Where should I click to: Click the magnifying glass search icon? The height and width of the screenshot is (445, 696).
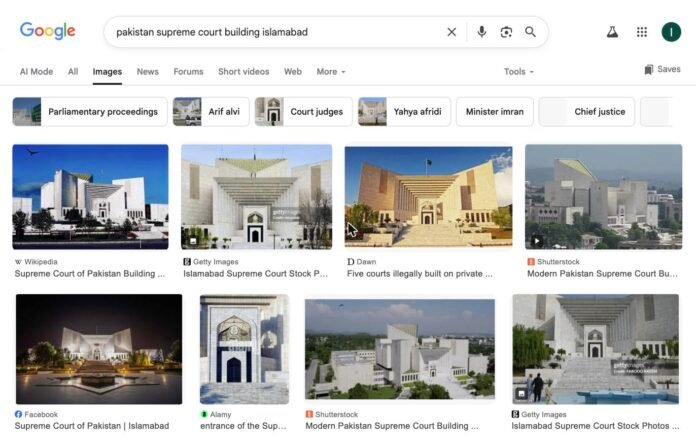pyautogui.click(x=530, y=32)
